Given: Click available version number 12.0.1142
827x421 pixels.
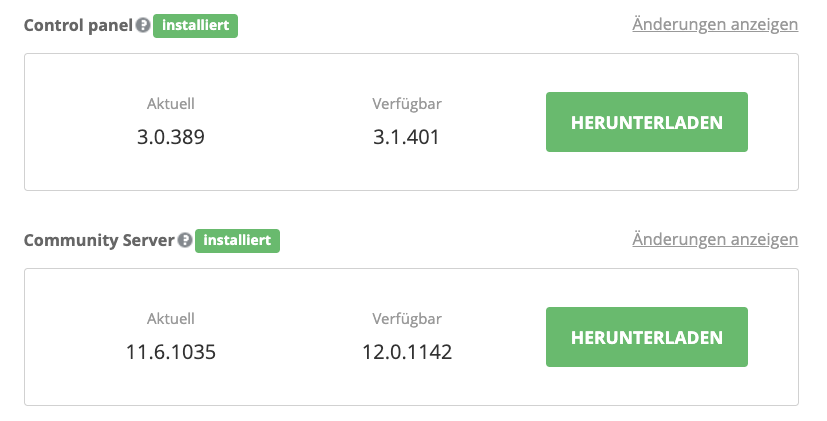Looking at the screenshot, I should pos(407,352).
